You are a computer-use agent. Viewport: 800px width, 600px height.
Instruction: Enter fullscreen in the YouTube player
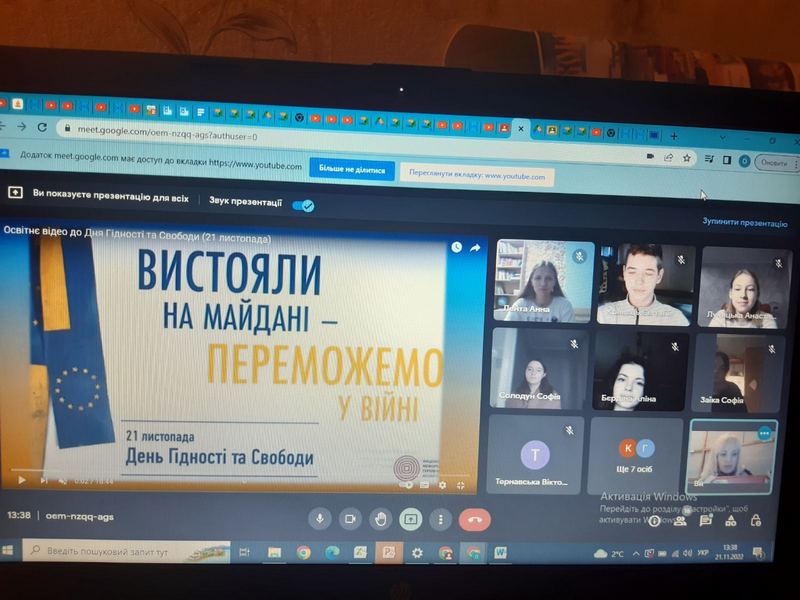coord(461,485)
